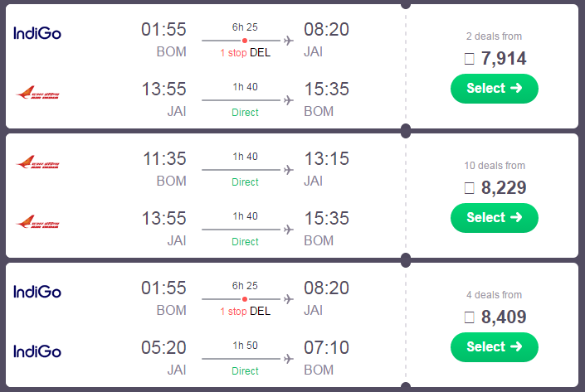Click the 01:55 departure time in the third card
The width and height of the screenshot is (585, 392).
point(163,288)
